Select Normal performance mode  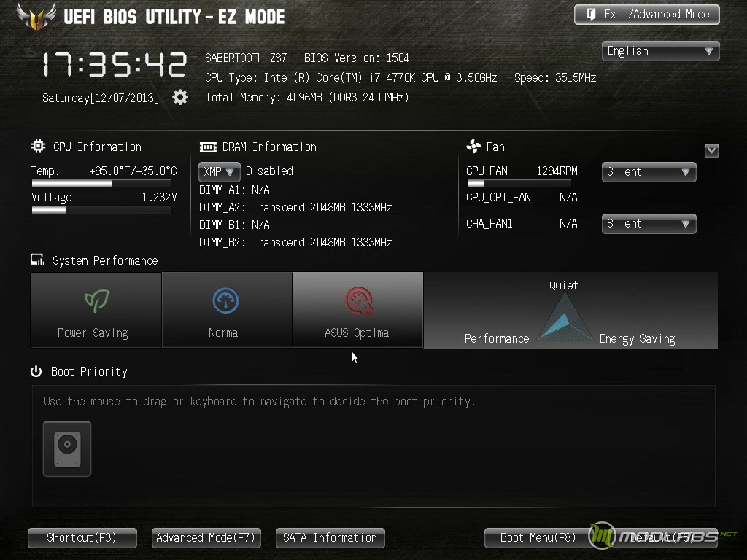tap(227, 309)
